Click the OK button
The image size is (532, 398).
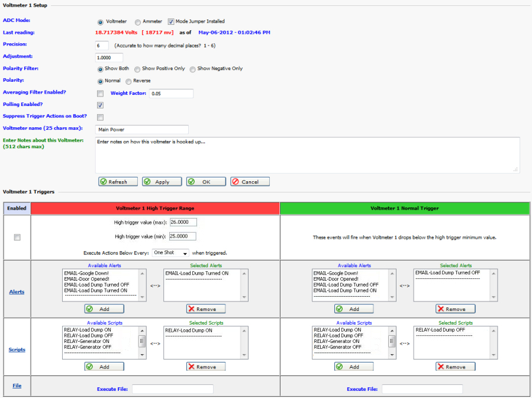205,182
